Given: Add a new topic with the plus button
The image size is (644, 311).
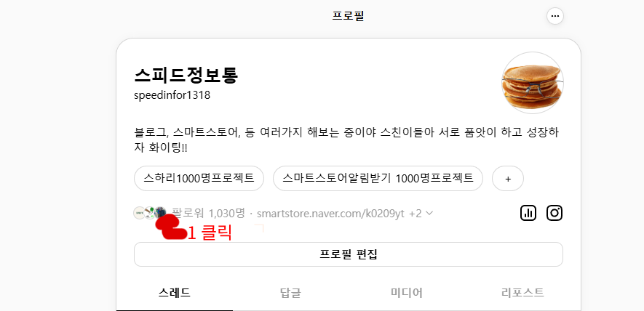Looking at the screenshot, I should [508, 179].
